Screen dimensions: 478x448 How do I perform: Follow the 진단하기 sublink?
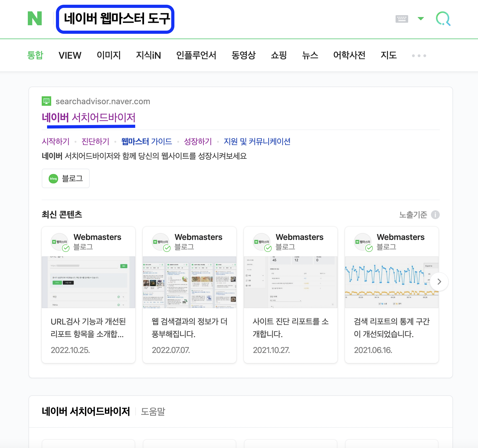(95, 141)
